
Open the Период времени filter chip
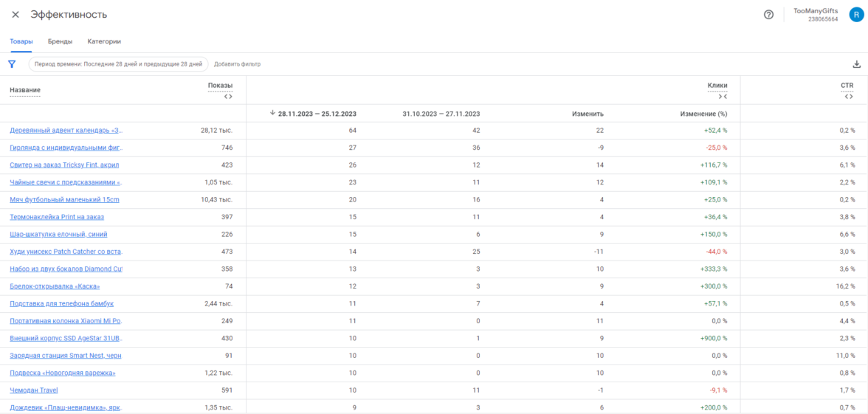click(118, 64)
